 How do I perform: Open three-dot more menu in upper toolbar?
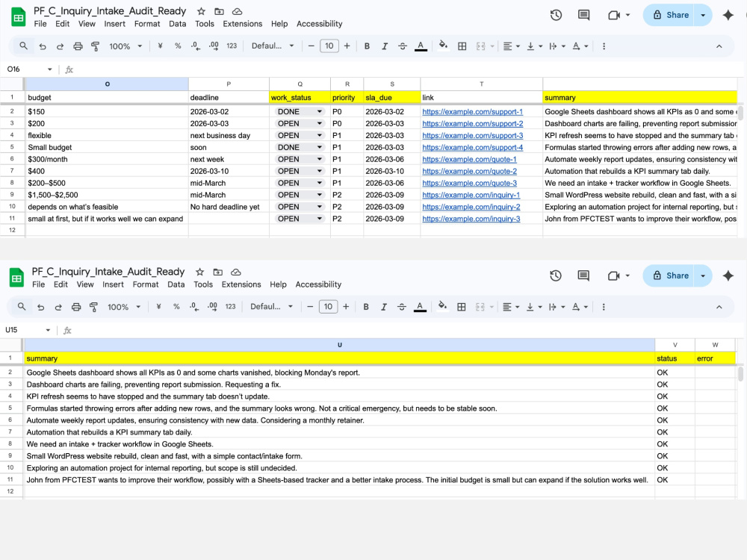pos(604,46)
